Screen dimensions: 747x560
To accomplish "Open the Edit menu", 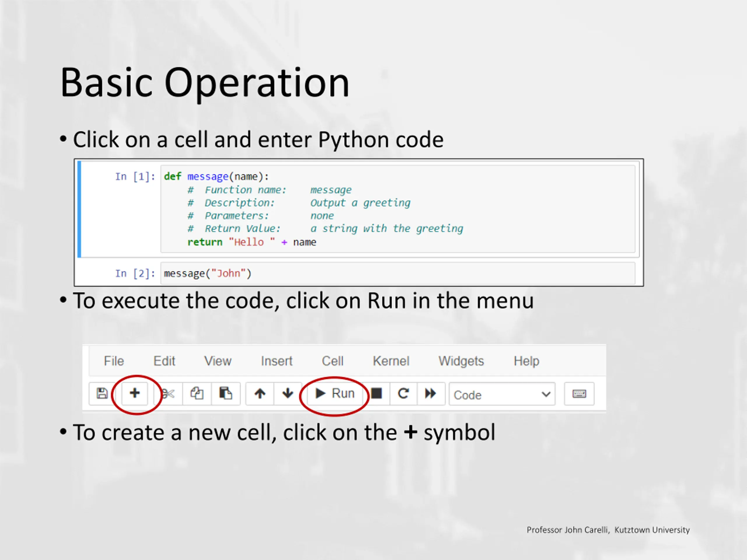I will pos(164,361).
